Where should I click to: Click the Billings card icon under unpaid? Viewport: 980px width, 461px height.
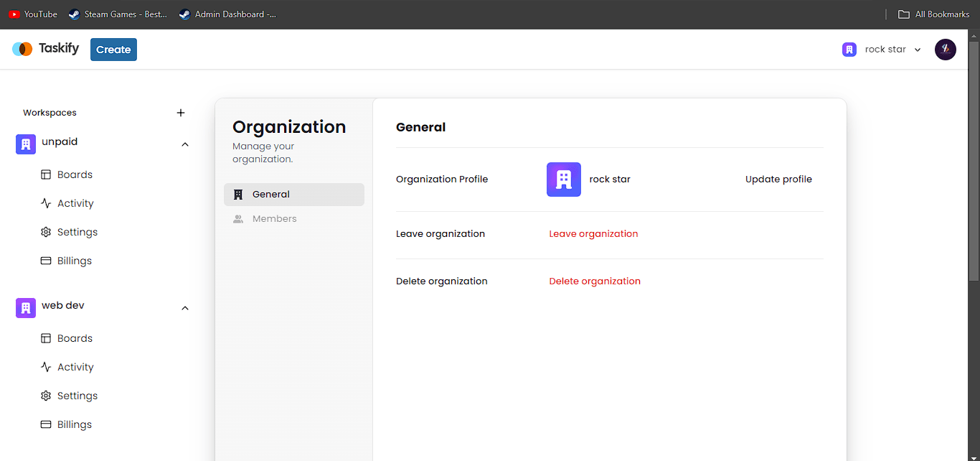coord(46,261)
